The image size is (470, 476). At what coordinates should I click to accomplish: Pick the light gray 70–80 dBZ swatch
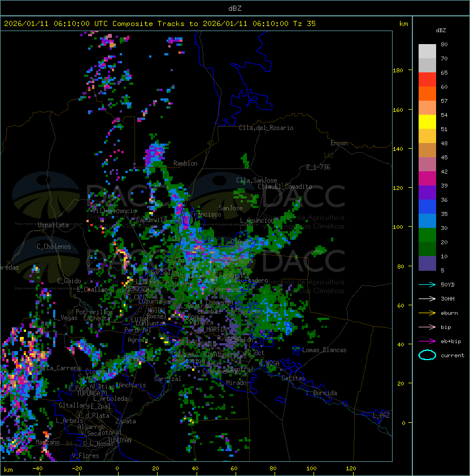coord(427,51)
